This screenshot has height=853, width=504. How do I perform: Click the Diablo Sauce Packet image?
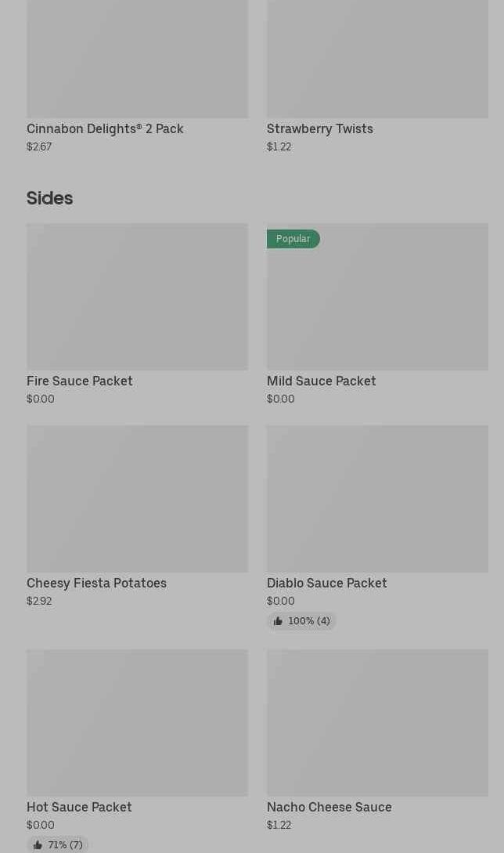click(x=377, y=499)
